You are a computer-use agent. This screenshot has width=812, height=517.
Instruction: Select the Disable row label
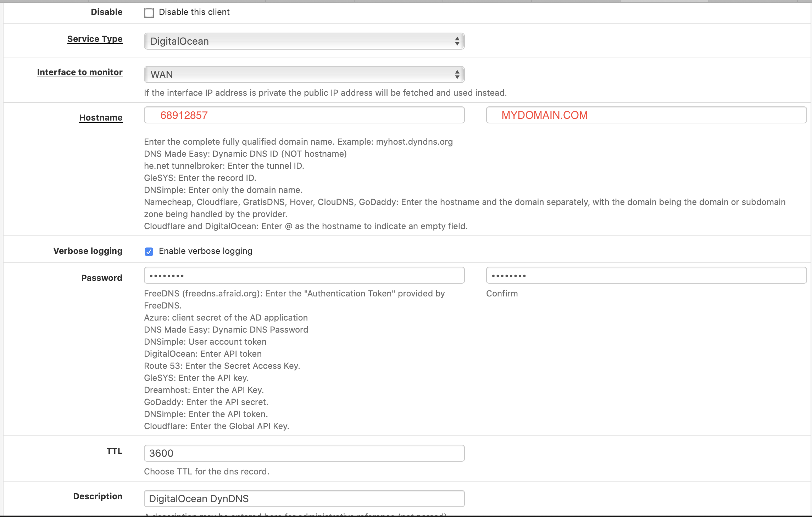tap(106, 12)
